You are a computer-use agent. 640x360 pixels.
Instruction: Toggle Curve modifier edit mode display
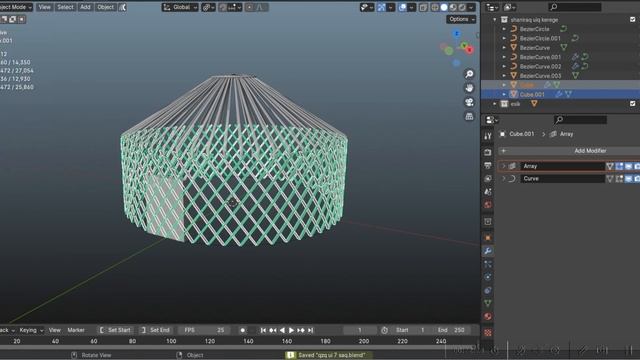[619, 179]
